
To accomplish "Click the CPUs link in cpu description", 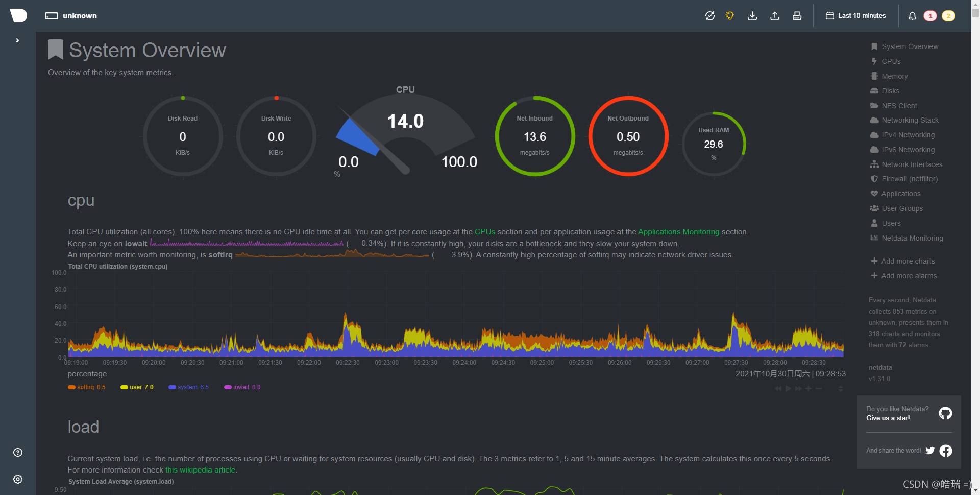I will pos(485,232).
